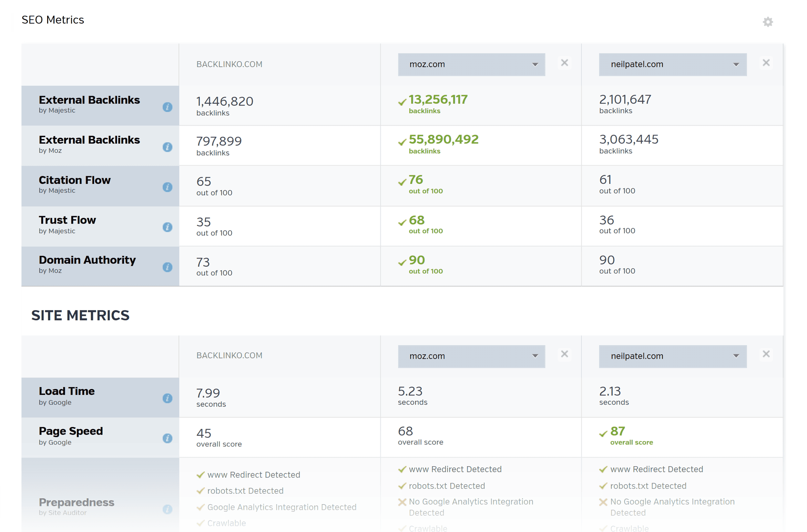
Task: Open the SEO Metrics settings gear
Action: [x=767, y=22]
